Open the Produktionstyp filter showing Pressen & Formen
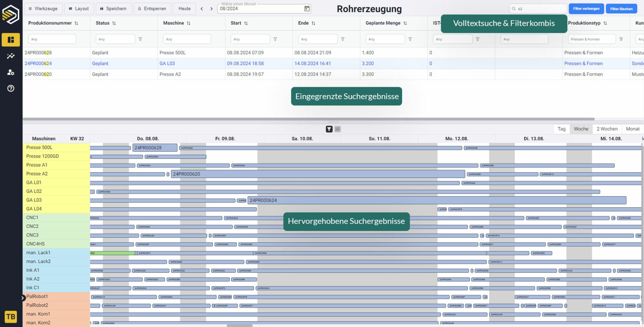The height and width of the screenshot is (327, 644). (x=591, y=39)
